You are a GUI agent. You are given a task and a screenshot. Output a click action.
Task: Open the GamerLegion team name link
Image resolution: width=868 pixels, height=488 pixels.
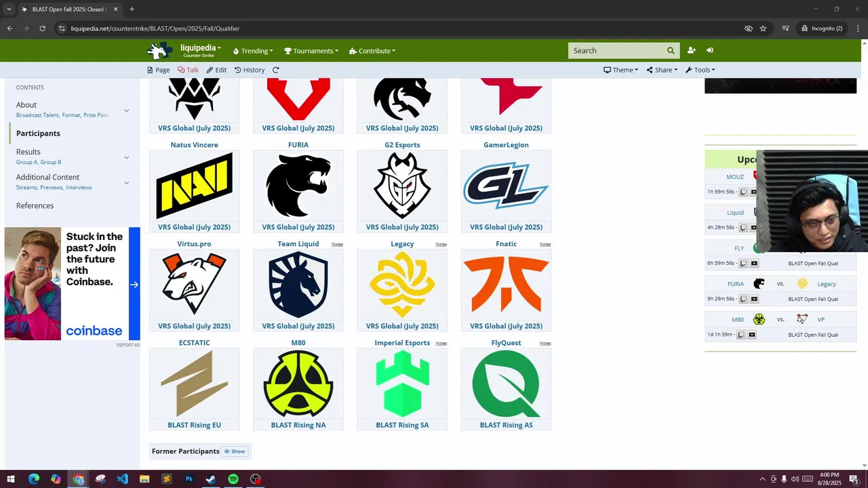pos(506,144)
